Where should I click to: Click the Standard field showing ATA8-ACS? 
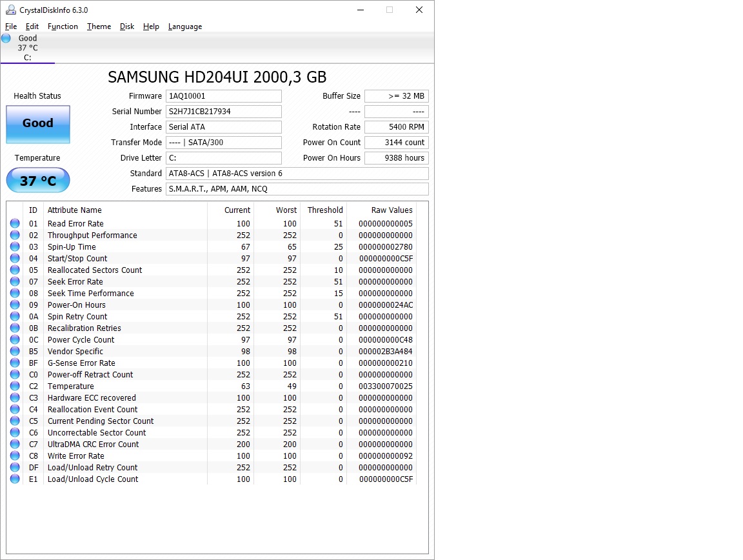tap(297, 174)
